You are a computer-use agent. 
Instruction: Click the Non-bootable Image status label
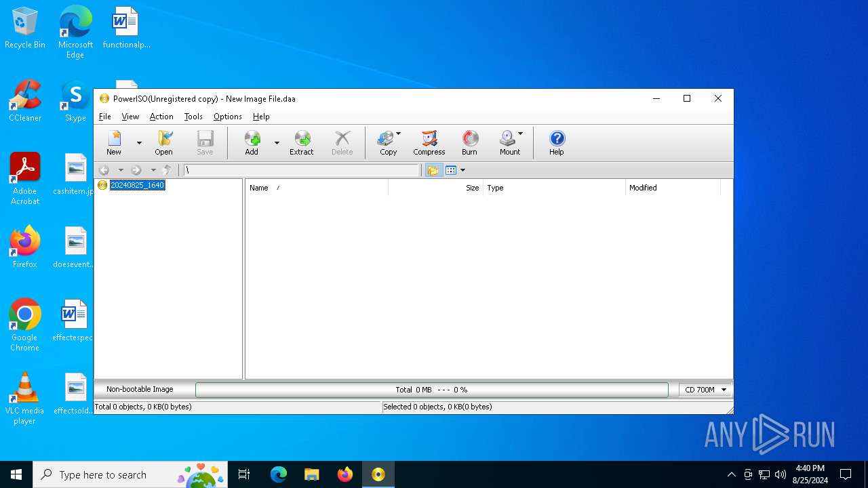140,389
